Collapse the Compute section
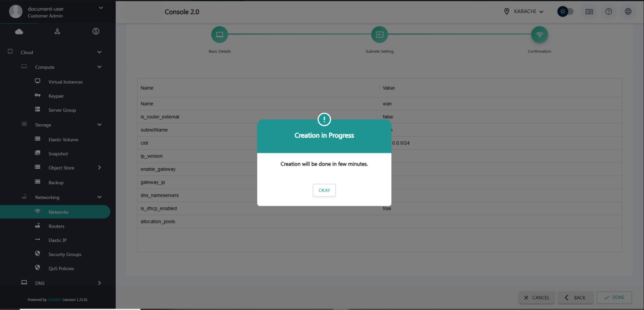The image size is (644, 310). point(99,67)
